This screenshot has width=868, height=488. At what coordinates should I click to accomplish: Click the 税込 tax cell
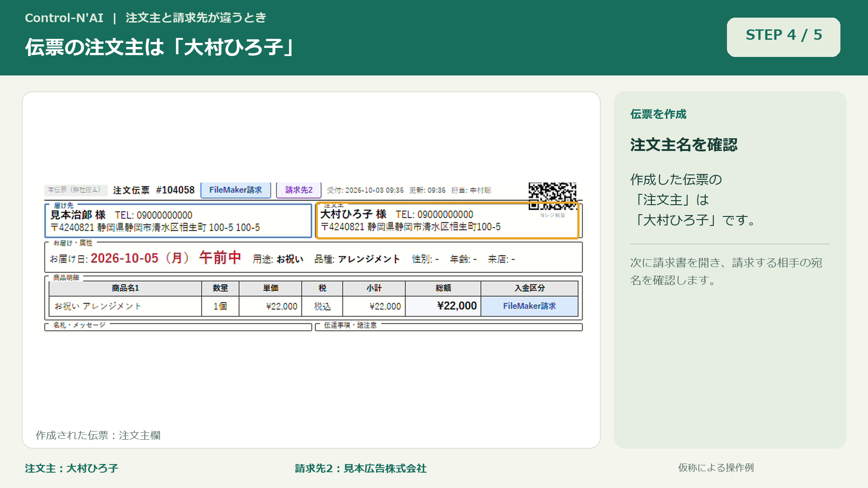322,306
